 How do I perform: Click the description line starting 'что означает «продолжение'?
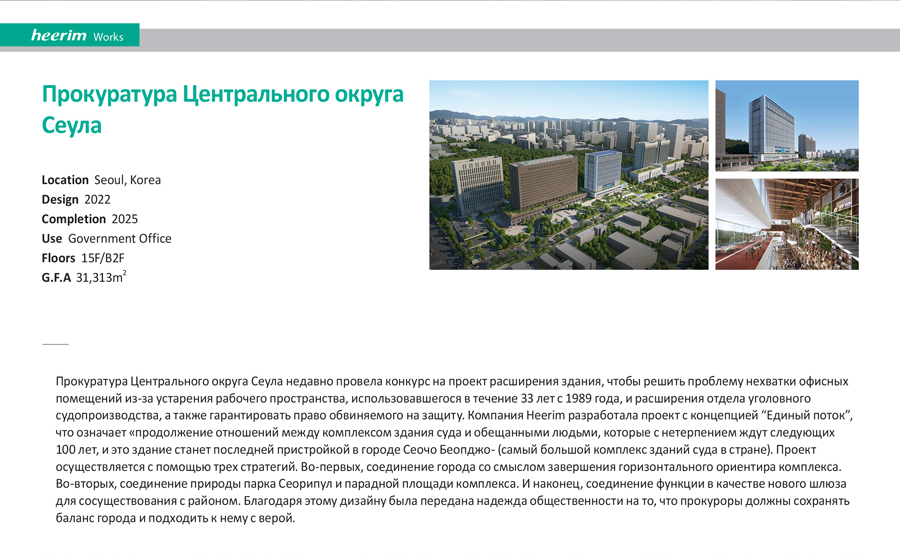pos(445,432)
